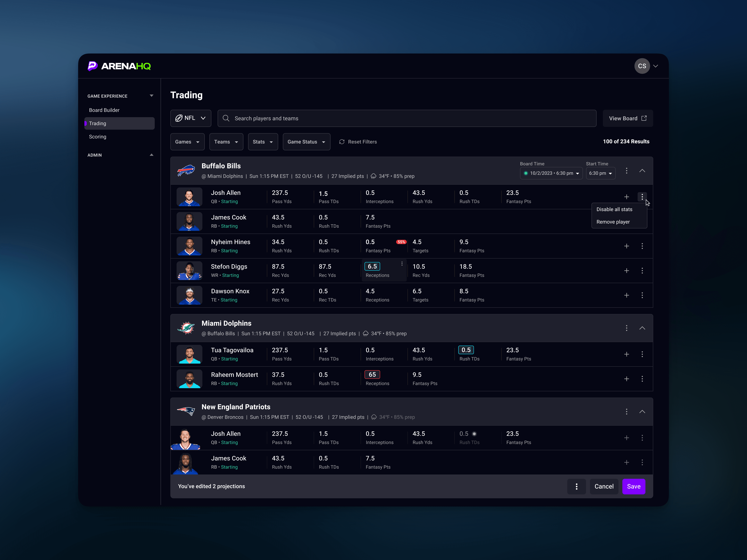Open New England Patriots team options menu
Viewport: 747px width, 560px height.
pyautogui.click(x=626, y=411)
